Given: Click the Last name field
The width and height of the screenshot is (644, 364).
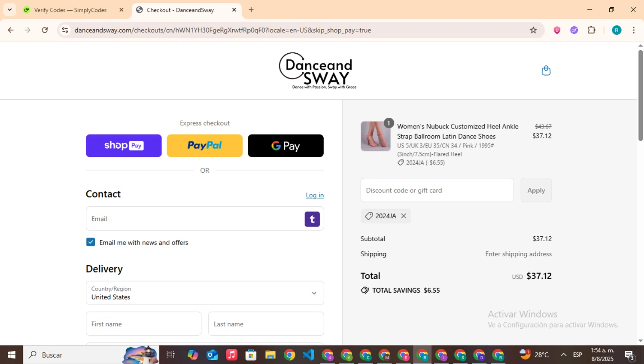Looking at the screenshot, I should tap(266, 324).
